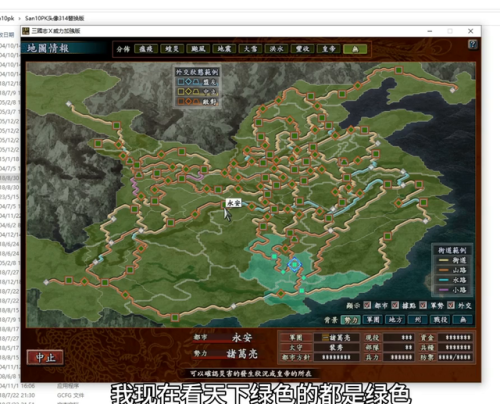This screenshot has height=404, width=500.
Task: Set background to 勢力
Action: [x=350, y=320]
